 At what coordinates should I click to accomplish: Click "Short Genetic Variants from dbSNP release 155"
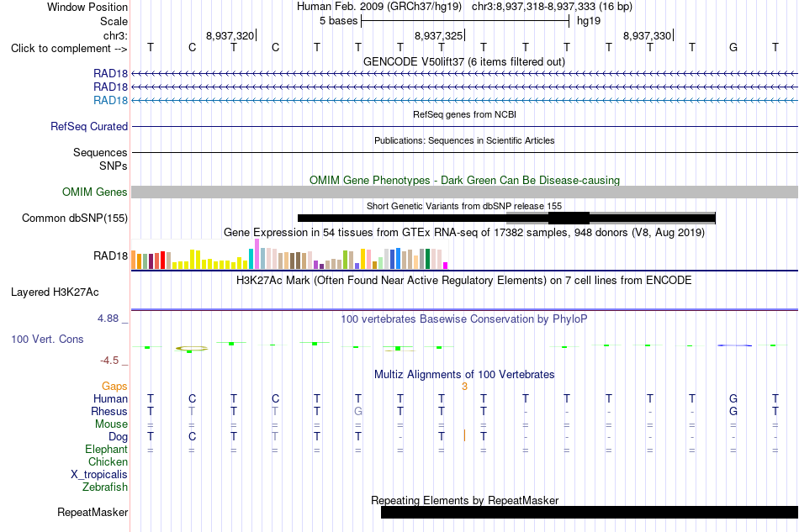(464, 206)
